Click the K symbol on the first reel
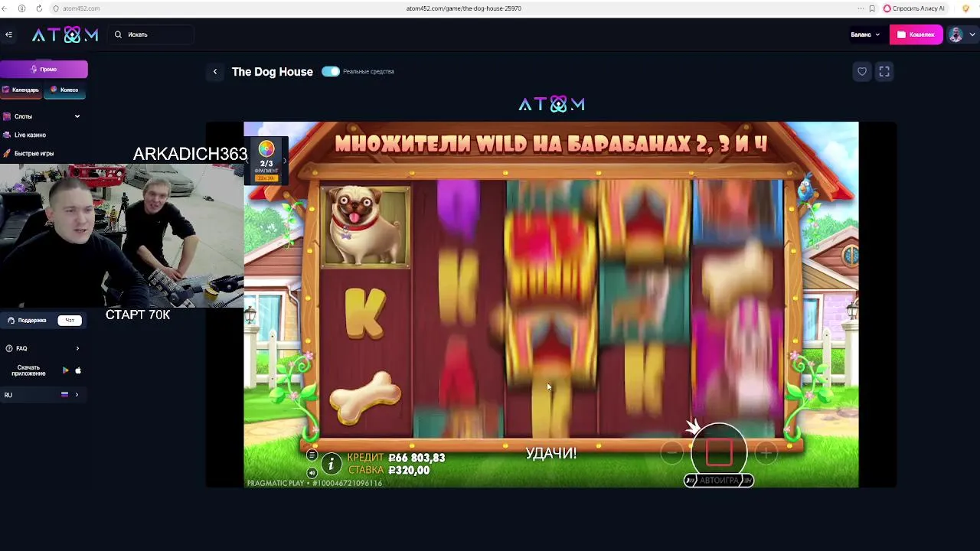The height and width of the screenshot is (551, 980). (365, 312)
